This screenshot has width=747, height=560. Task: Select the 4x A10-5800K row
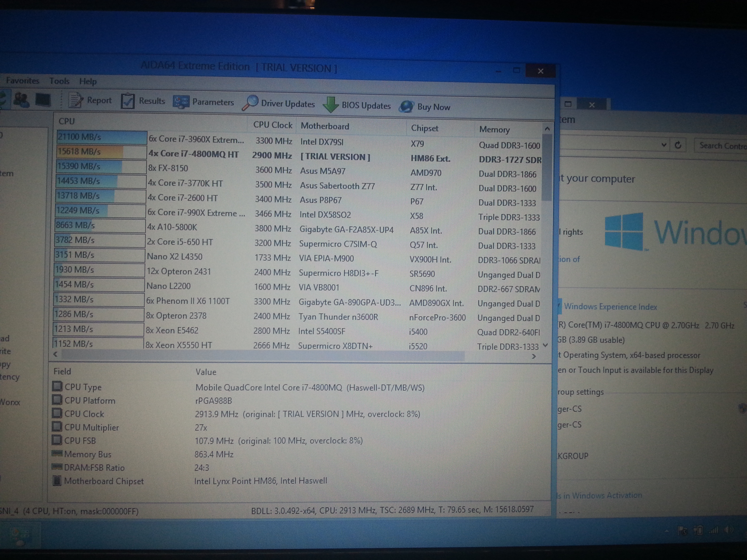(x=298, y=229)
